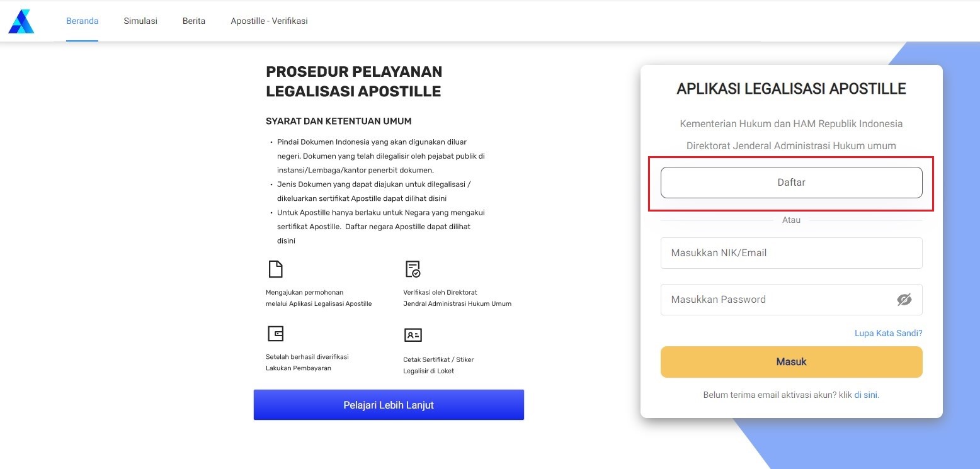The height and width of the screenshot is (469, 980).
Task: Open the Apostille - Verifikasi tab
Action: 269,21
